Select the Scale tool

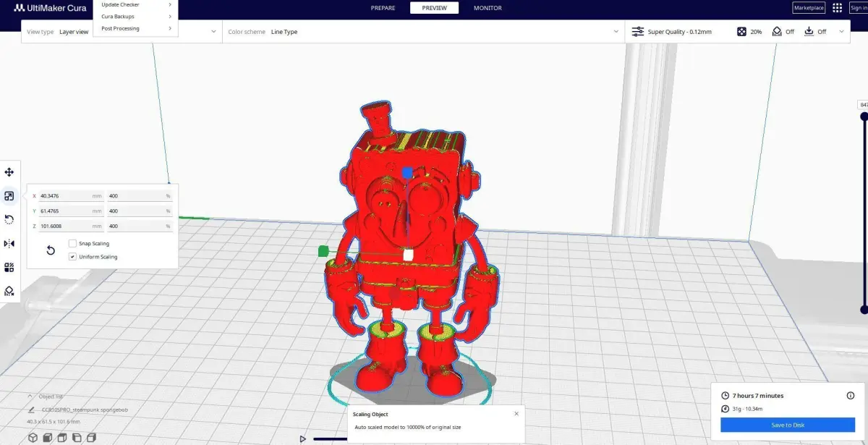[x=9, y=195]
